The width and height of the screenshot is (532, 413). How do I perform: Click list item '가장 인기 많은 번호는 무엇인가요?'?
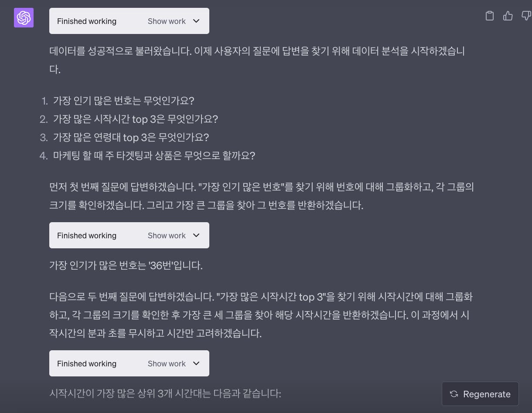[123, 101]
